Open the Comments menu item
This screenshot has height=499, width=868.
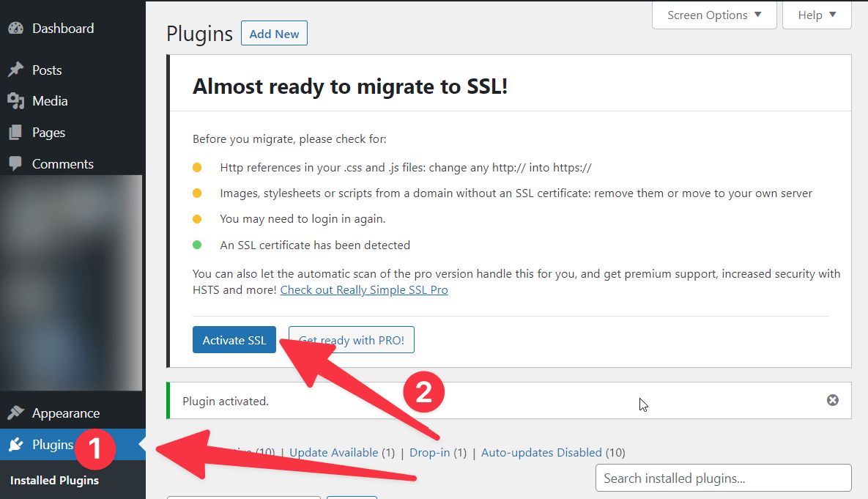coord(73,164)
